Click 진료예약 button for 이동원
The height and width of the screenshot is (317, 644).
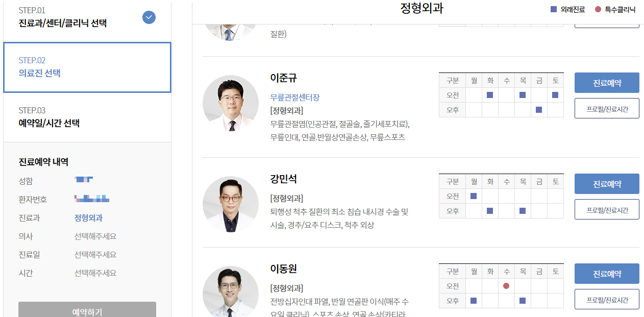tap(607, 274)
